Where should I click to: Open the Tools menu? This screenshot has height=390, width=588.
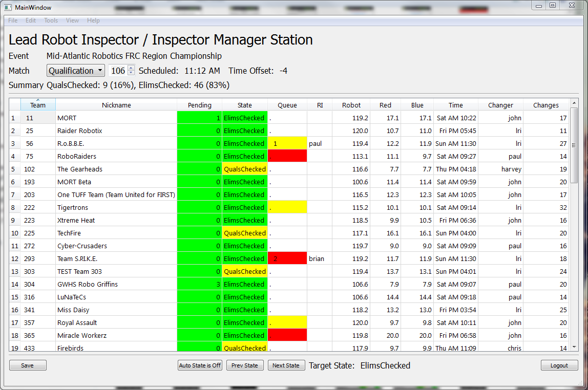coord(51,20)
